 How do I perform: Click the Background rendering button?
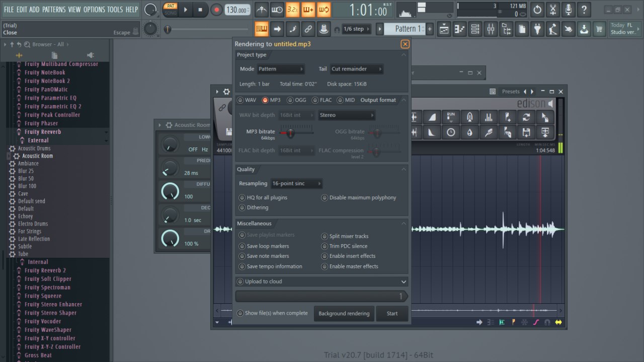click(x=344, y=313)
